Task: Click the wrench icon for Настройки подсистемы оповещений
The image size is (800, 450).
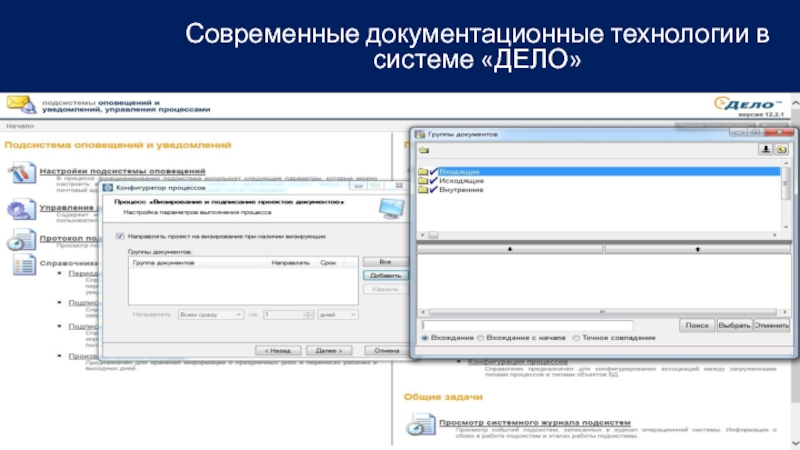Action: tap(22, 173)
